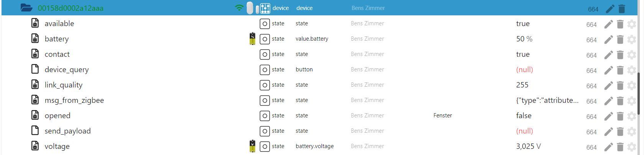Select the msg_from_zigbee state entry
644x155 pixels.
tap(74, 100)
